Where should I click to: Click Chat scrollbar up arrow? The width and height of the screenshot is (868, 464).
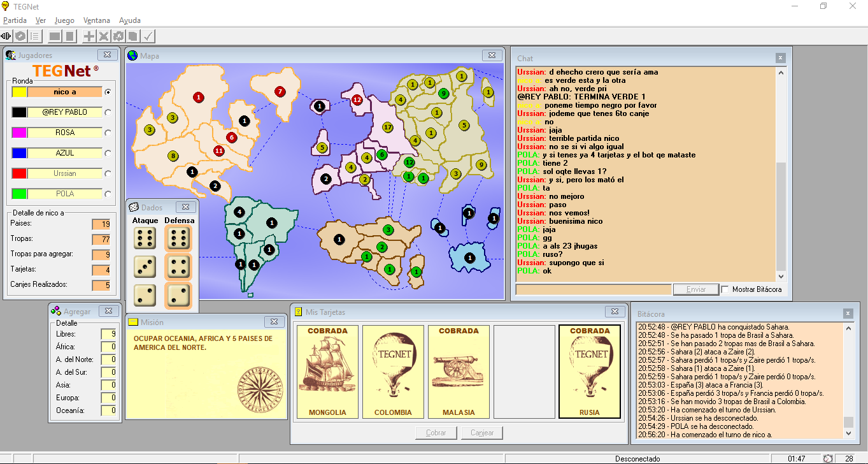tap(781, 72)
